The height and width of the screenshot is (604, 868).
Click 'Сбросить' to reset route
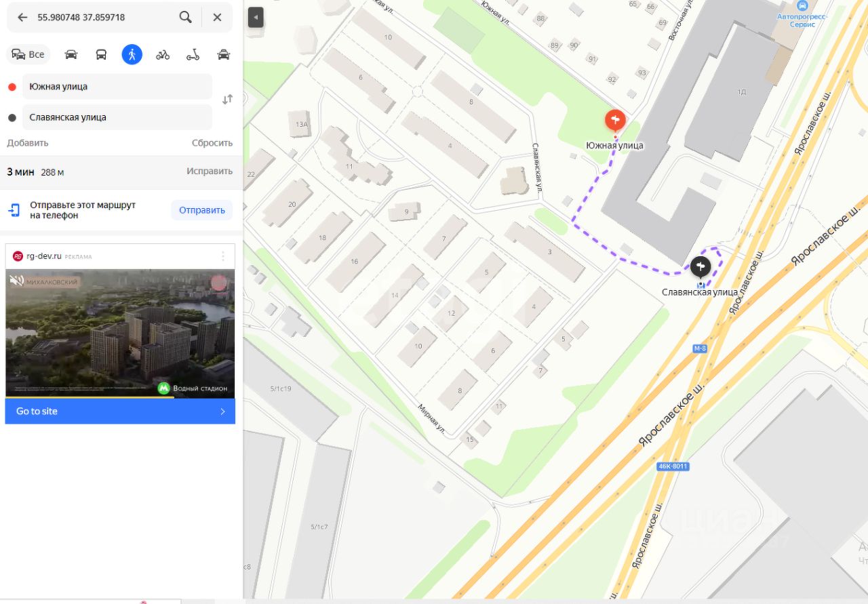(212, 143)
